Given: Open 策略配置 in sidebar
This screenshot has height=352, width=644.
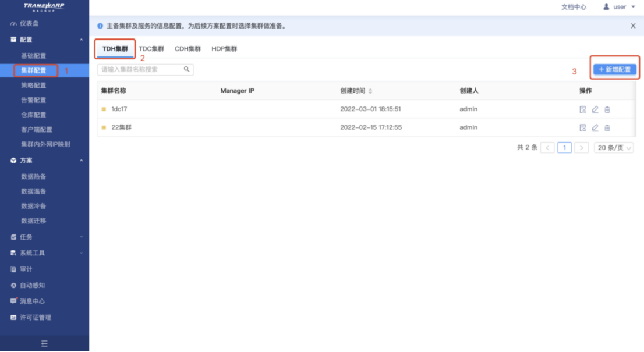Looking at the screenshot, I should [x=34, y=86].
